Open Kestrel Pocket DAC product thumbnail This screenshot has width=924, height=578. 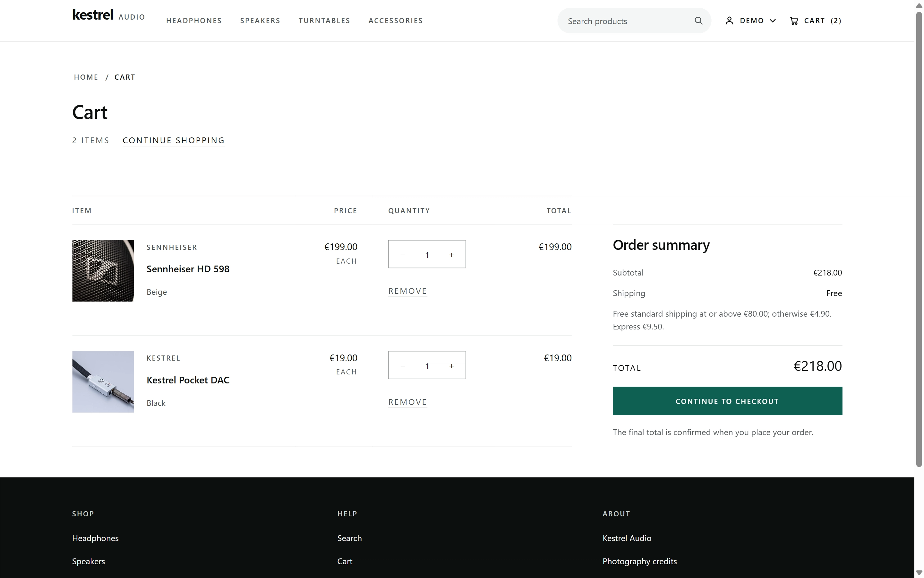(x=103, y=381)
